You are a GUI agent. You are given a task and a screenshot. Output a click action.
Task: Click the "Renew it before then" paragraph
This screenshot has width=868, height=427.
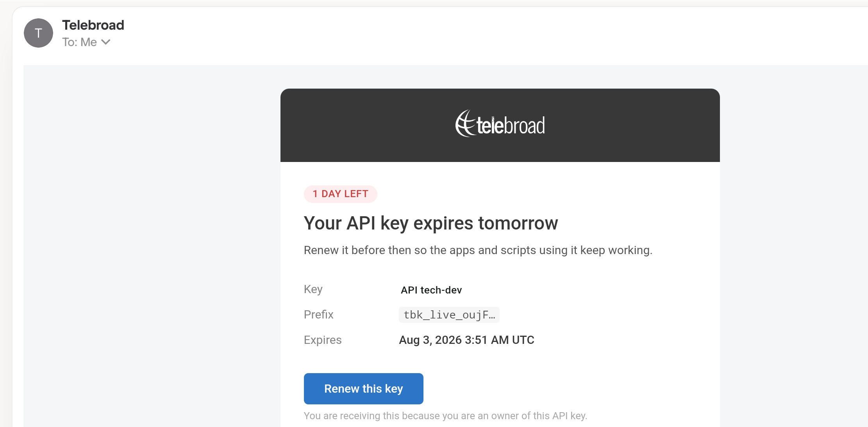(478, 250)
